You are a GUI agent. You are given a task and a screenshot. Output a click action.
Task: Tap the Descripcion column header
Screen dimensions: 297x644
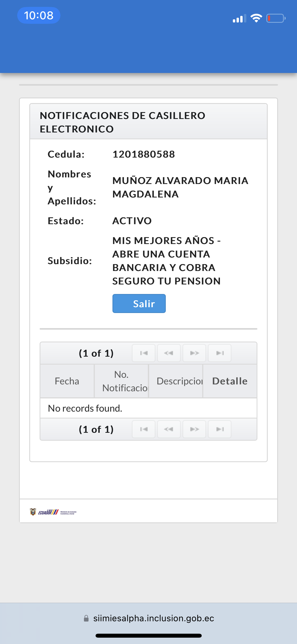tap(176, 381)
